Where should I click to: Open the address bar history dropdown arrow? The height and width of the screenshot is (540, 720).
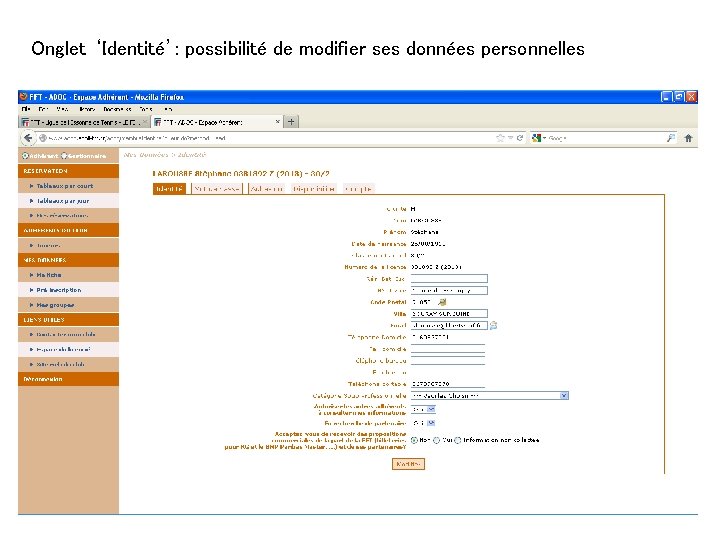pos(510,138)
